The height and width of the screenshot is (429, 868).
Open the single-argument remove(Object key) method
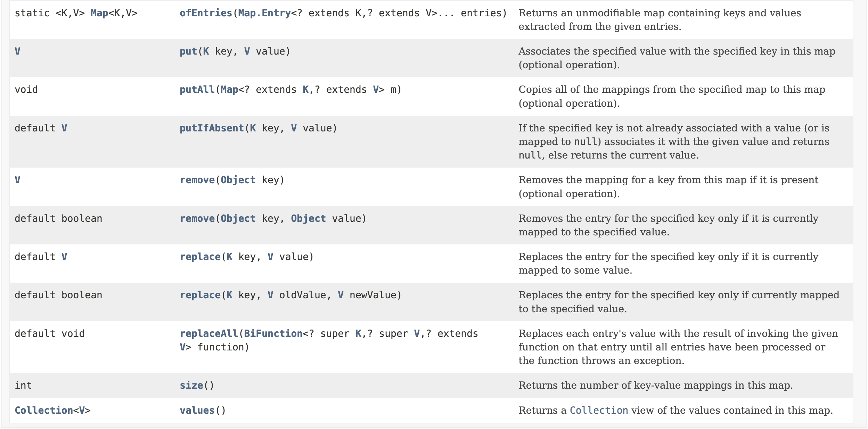pyautogui.click(x=197, y=180)
